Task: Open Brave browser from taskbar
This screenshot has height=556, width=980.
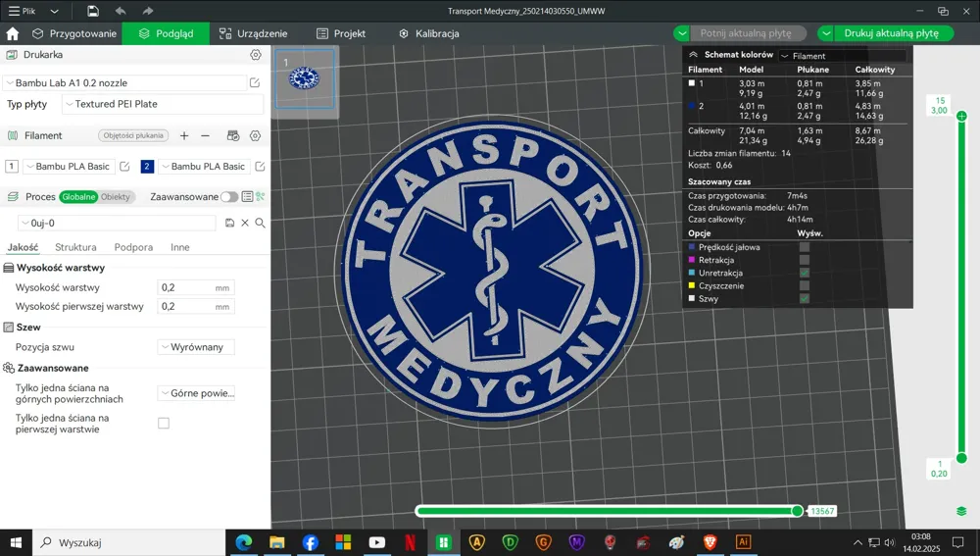Action: point(710,542)
